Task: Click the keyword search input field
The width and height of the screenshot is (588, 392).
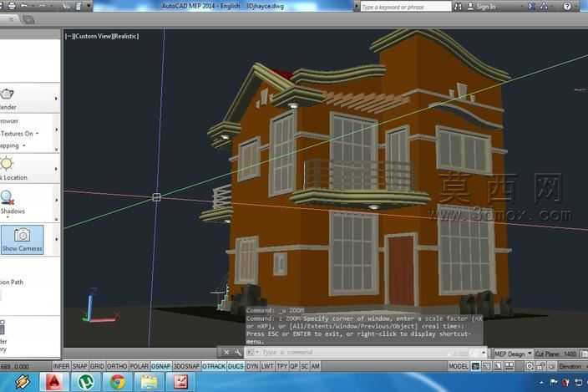Action: coord(405,7)
